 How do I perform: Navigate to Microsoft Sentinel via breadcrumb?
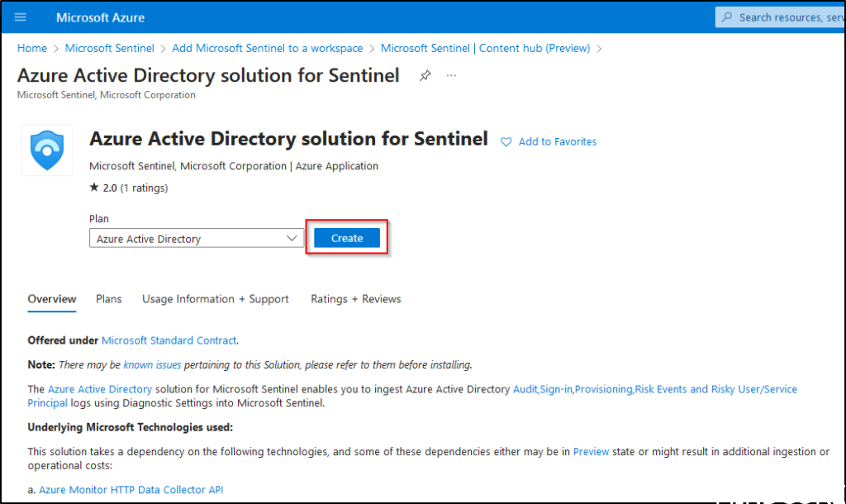[109, 48]
